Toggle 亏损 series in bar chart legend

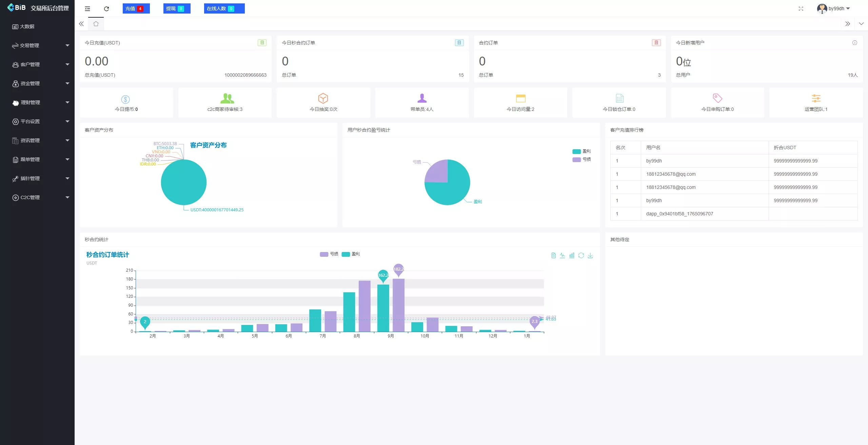coord(329,254)
